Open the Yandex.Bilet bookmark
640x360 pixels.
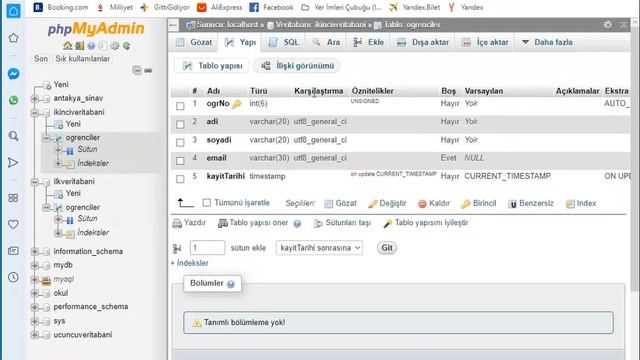[415, 7]
